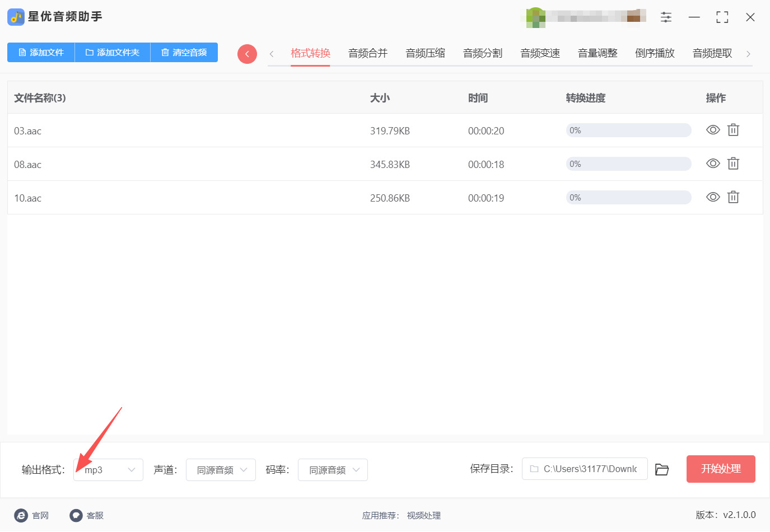Click the 视频处理 recommended app link

(424, 516)
